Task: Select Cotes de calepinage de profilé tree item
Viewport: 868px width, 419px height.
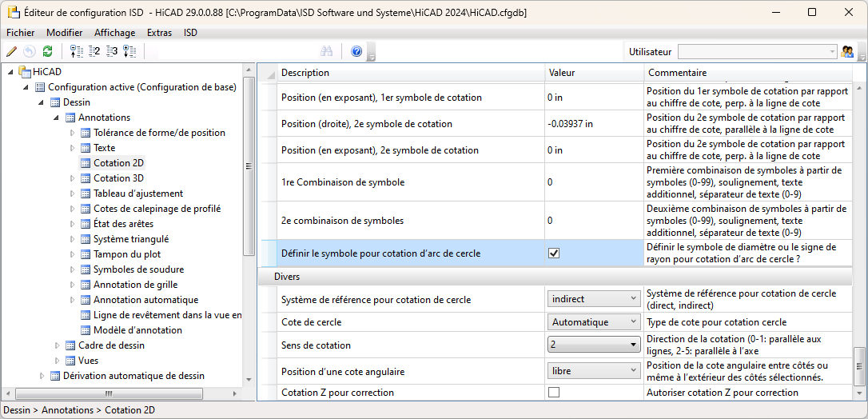Action: point(157,209)
